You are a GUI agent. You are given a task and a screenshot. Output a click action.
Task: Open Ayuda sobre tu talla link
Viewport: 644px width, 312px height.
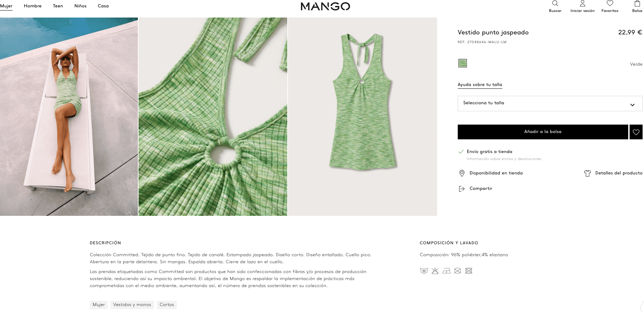[x=480, y=85]
